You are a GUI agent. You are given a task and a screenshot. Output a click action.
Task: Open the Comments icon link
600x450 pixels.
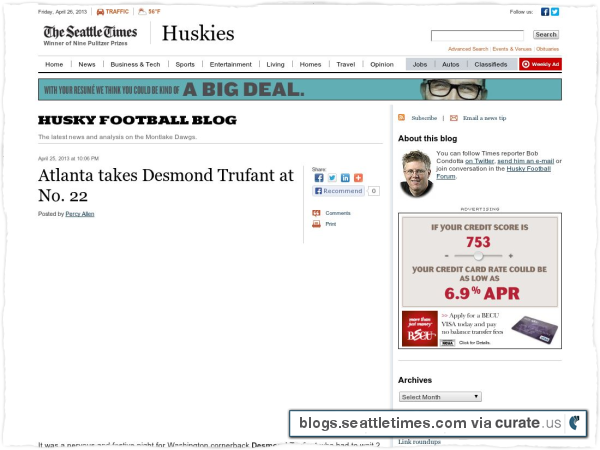coord(316,213)
